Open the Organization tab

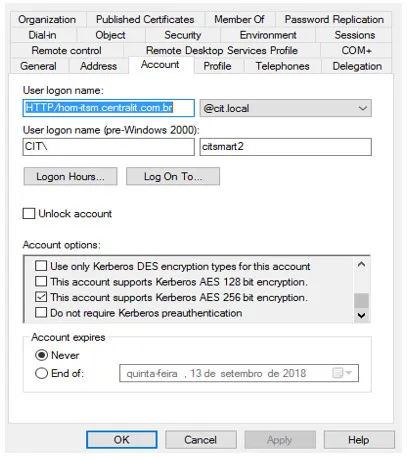click(47, 19)
